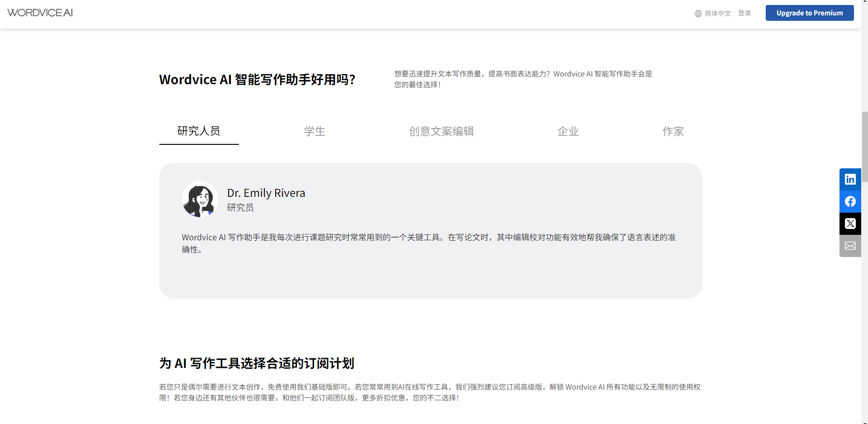Share page on LinkedIn
This screenshot has width=868, height=424.
tap(850, 179)
